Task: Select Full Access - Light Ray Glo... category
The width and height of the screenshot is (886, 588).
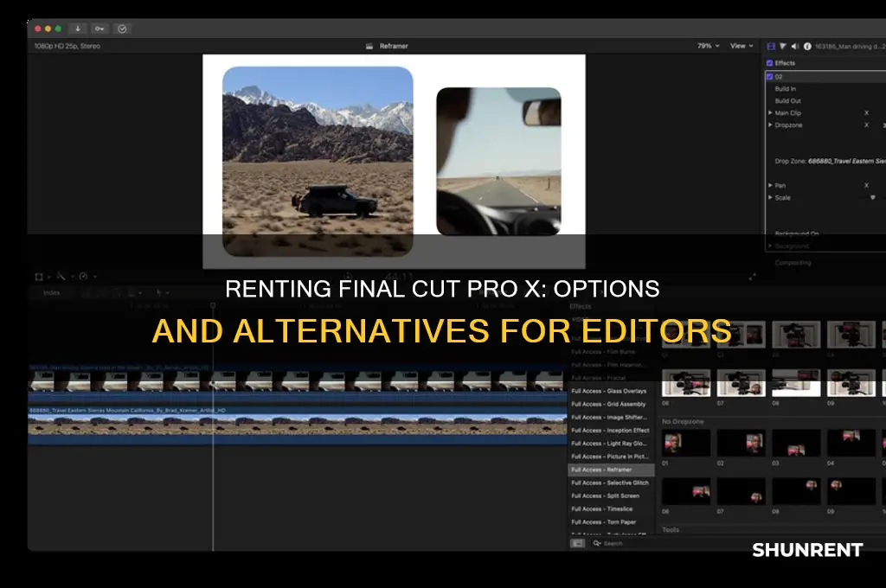Action: point(610,444)
